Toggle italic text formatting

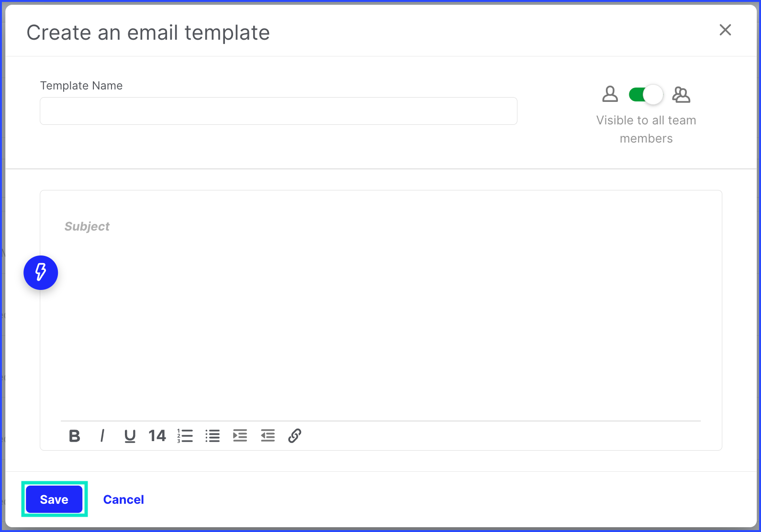[102, 436]
